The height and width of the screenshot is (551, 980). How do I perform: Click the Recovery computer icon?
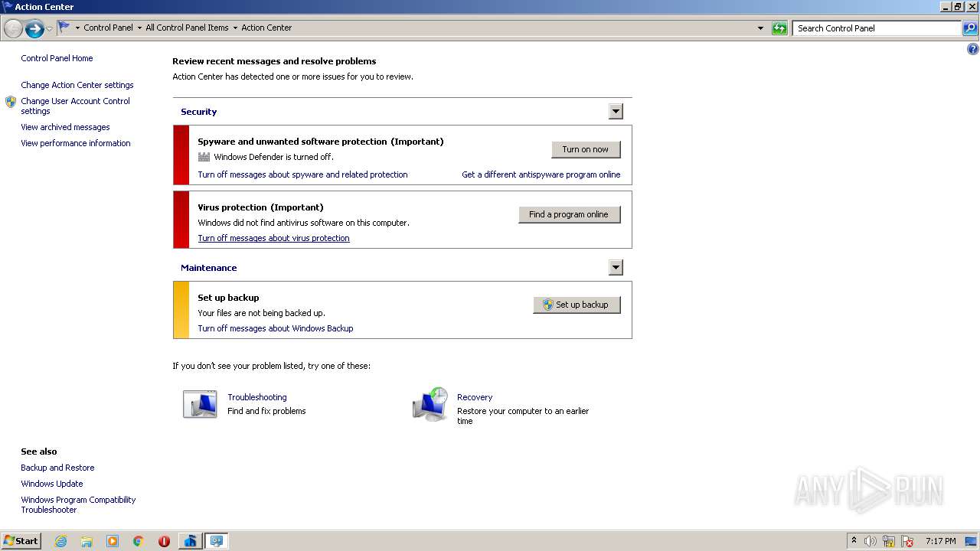coord(430,404)
